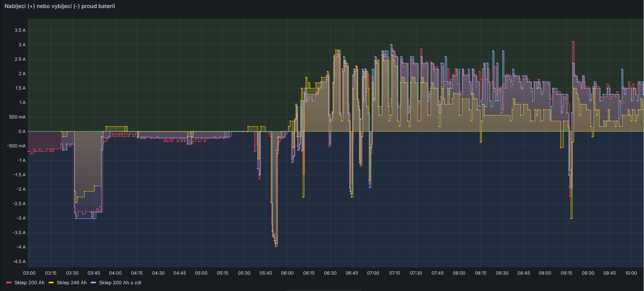
Task: Click the 04:30 time axis label
Action: tap(158, 273)
